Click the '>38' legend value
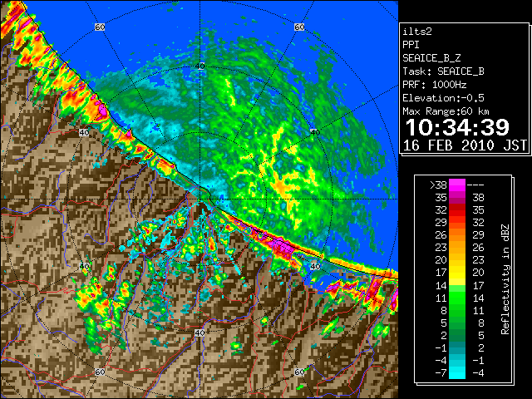Screen dimensions: 532x399 click(438, 185)
